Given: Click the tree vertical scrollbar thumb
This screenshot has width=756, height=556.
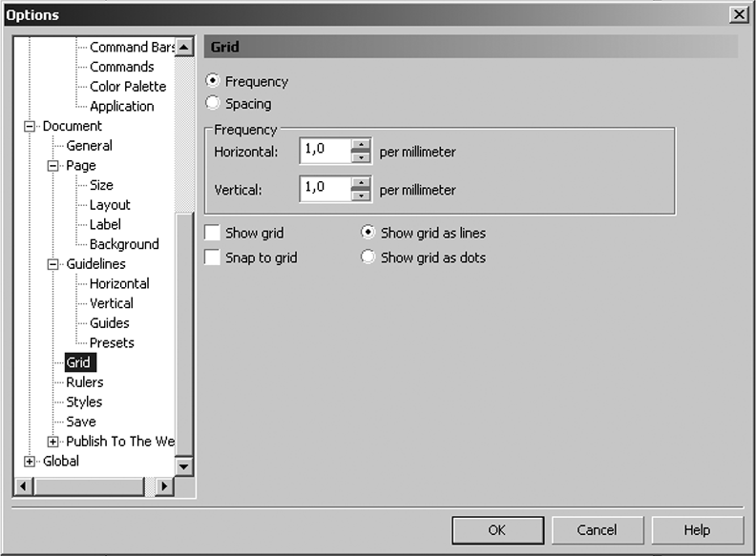Looking at the screenshot, I should point(184,334).
